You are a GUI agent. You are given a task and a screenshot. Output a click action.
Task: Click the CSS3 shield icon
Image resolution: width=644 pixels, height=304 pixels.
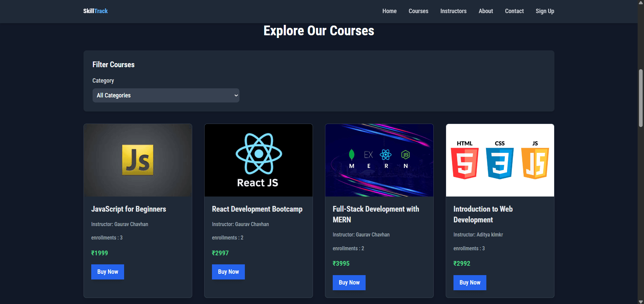[500, 163]
